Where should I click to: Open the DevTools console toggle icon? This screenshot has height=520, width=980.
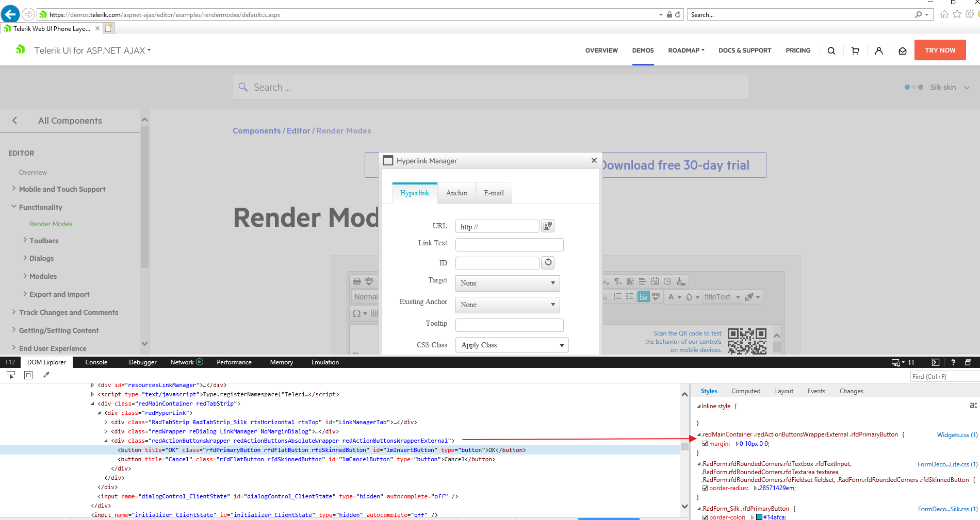[936, 362]
